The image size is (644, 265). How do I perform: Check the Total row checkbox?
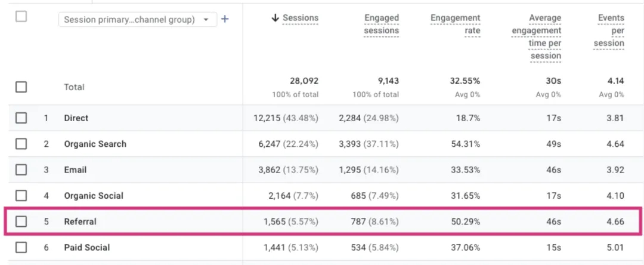coord(21,87)
